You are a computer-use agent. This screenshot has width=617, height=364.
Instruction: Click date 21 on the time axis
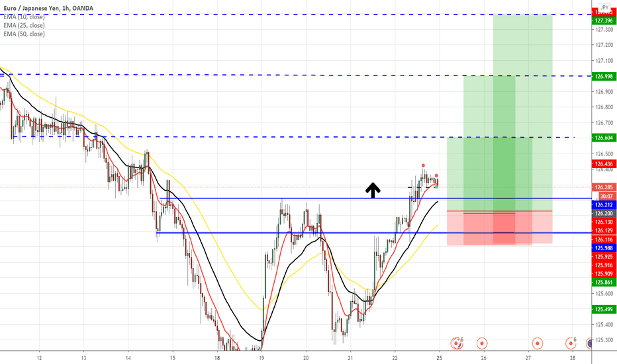(x=350, y=358)
